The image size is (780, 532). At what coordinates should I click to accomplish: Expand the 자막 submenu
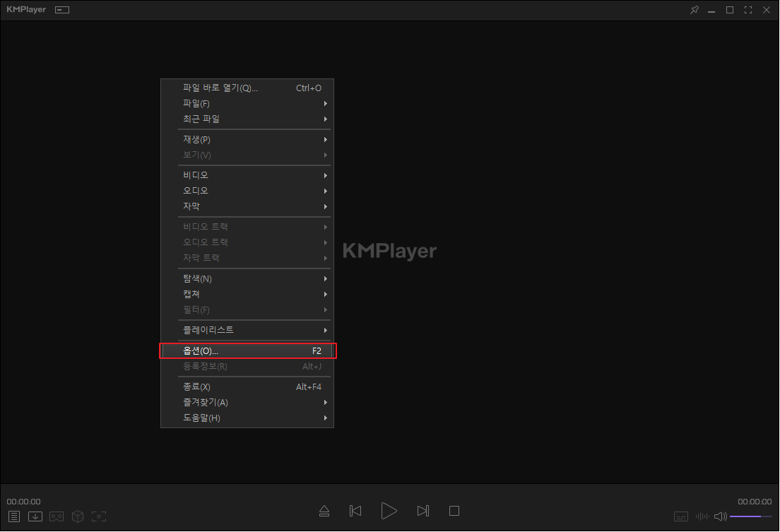[x=247, y=206]
